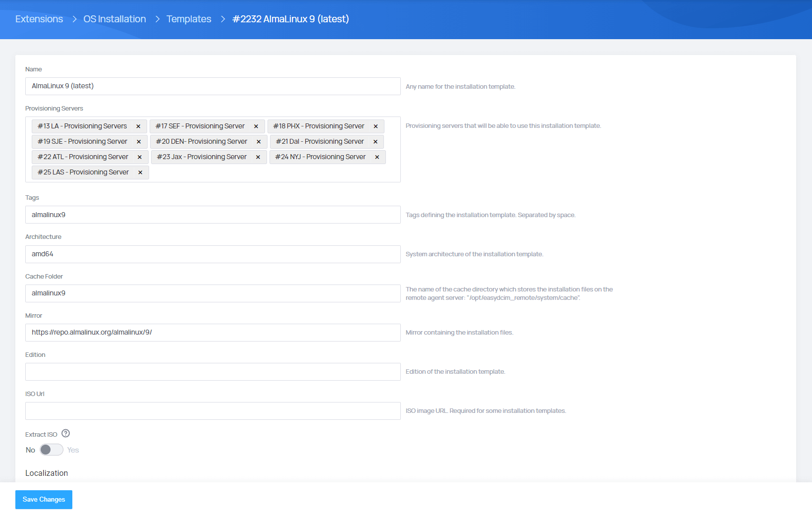The image size is (812, 517).
Task: Click the 'Yes' label beside Extract ISO
Action: (73, 450)
